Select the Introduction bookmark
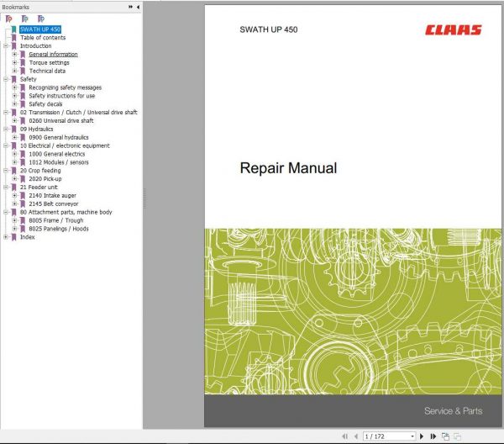 [x=35, y=46]
